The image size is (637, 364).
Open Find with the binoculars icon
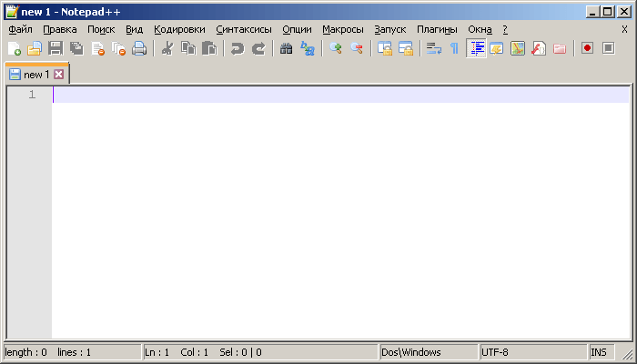(287, 48)
